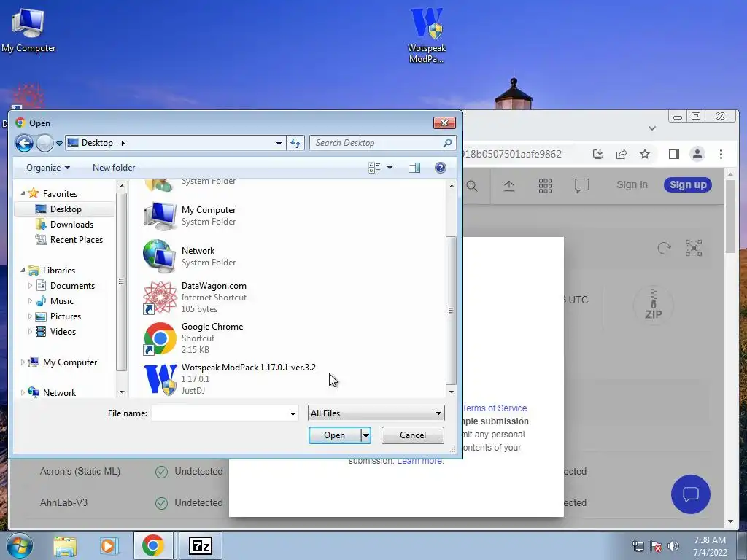This screenshot has width=747, height=560.
Task: Click the My Computer desktop icon
Action: pos(28,31)
